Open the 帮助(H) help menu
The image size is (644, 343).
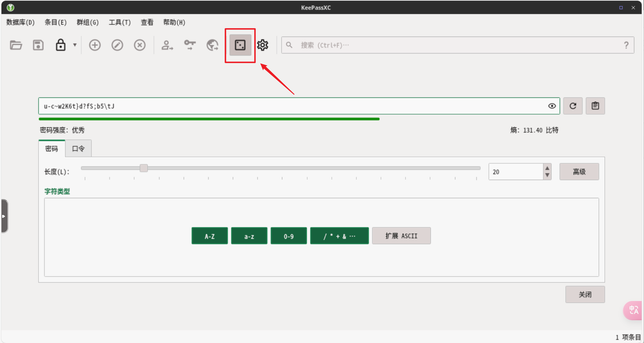click(x=174, y=22)
